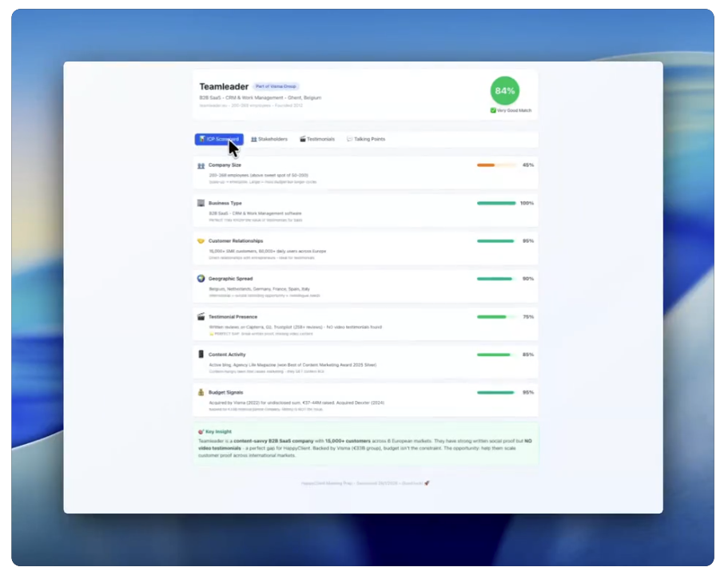The height and width of the screenshot is (579, 728).
Task: Click the Testimonial Presence clapperboard icon
Action: pyautogui.click(x=201, y=316)
